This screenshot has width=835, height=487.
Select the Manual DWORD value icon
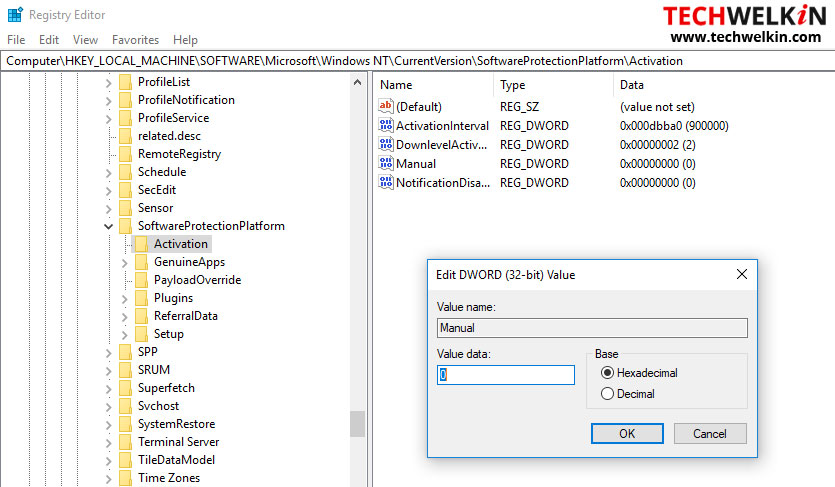tap(386, 163)
